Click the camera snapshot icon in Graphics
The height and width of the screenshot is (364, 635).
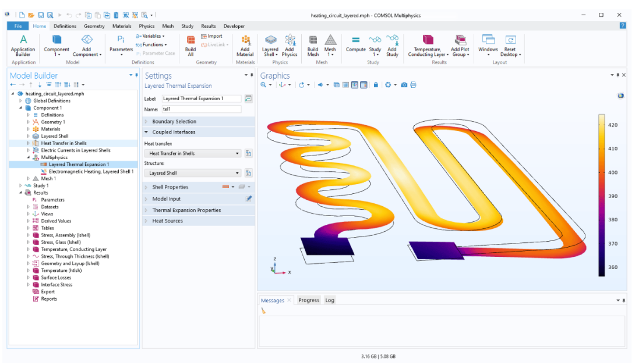tap(404, 84)
